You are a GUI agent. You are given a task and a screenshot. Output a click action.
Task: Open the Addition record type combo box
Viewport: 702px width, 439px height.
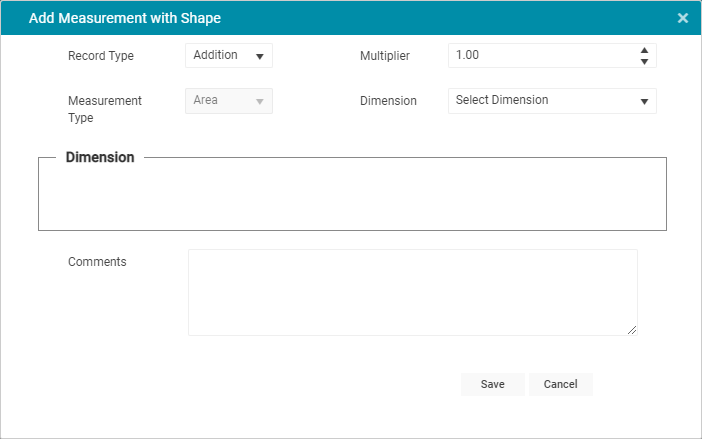click(x=229, y=55)
